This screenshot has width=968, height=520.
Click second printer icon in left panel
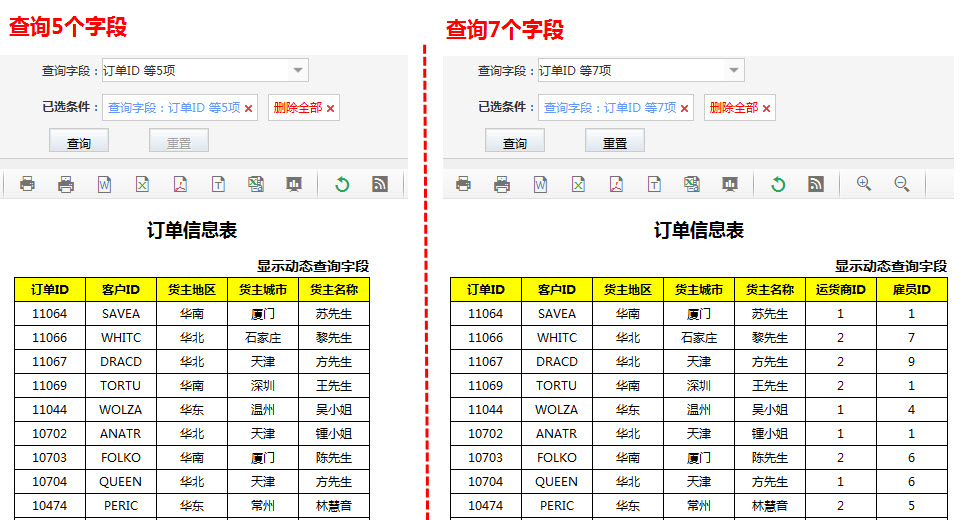[66, 184]
